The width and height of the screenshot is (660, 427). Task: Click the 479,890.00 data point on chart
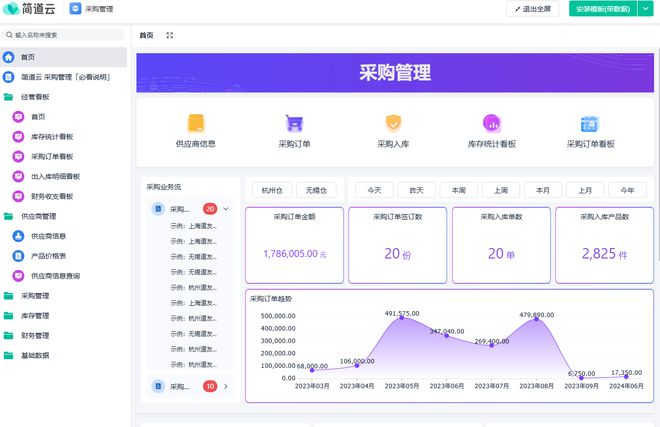(537, 319)
